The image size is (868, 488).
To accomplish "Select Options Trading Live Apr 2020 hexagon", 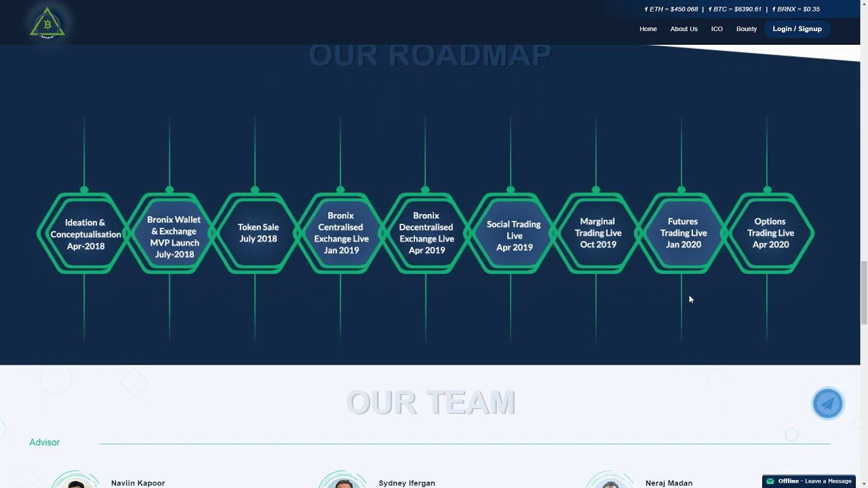I will [x=768, y=234].
